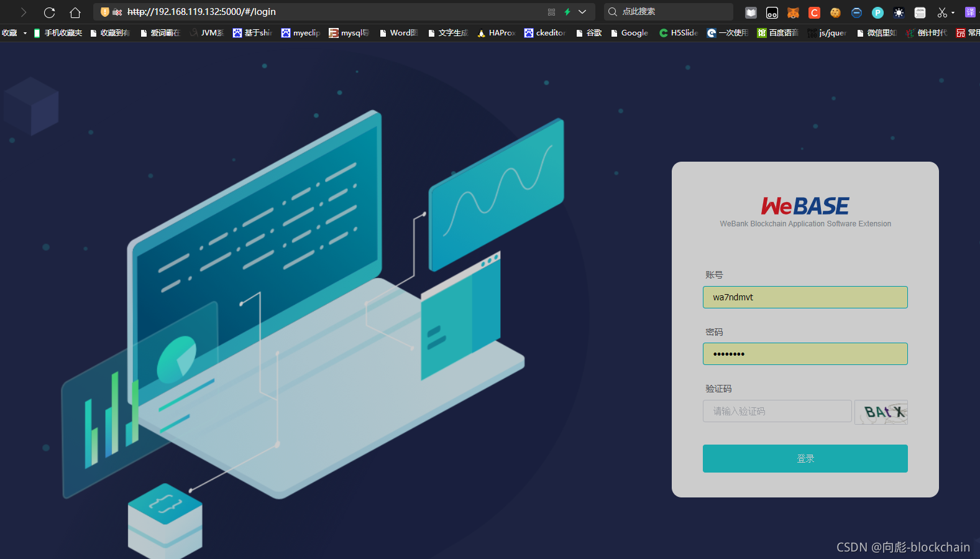Open the purple translate extension icon
Screen dimensions: 980x559
pos(970,12)
